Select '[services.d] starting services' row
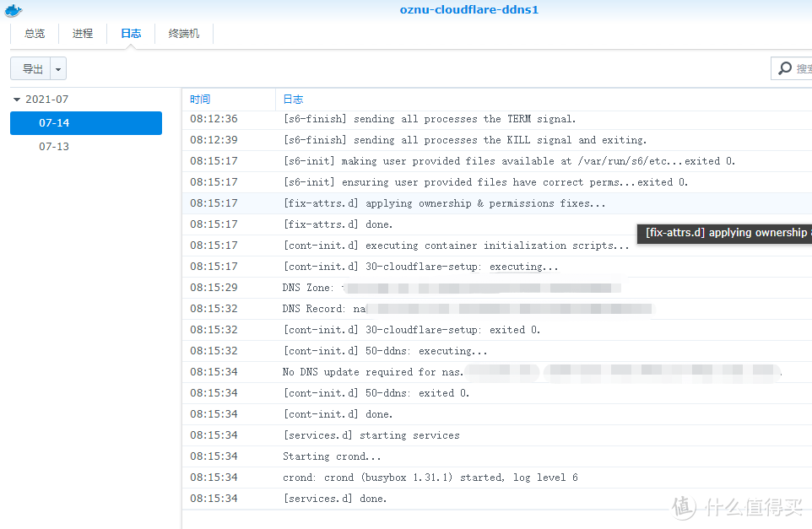The width and height of the screenshot is (812, 529). (497, 435)
